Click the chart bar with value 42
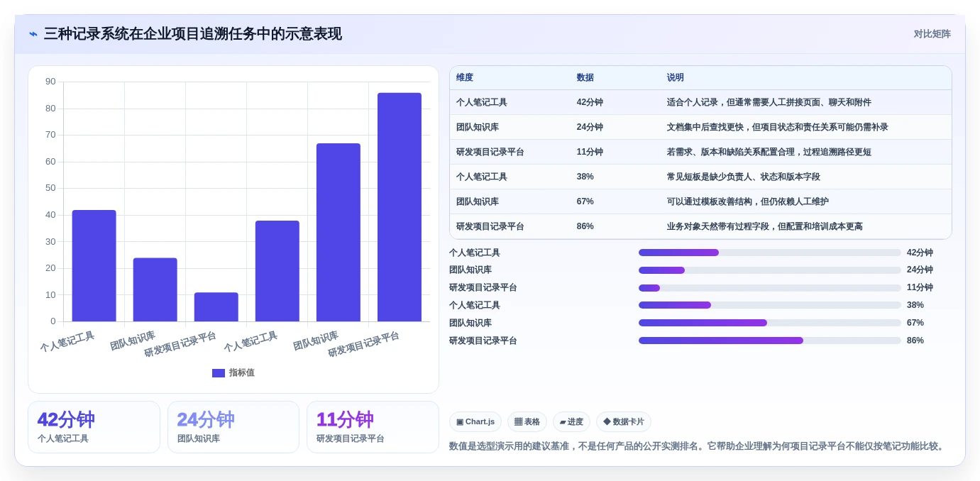 (94, 266)
